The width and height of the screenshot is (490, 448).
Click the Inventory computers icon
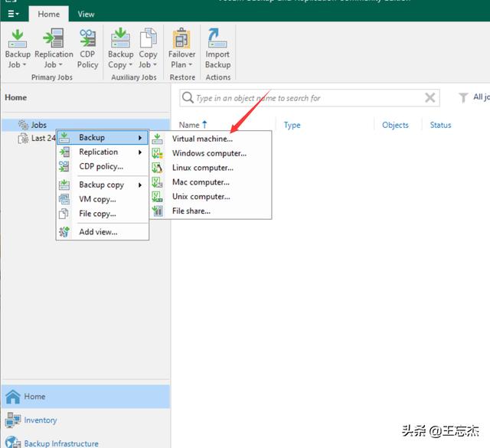click(x=13, y=420)
